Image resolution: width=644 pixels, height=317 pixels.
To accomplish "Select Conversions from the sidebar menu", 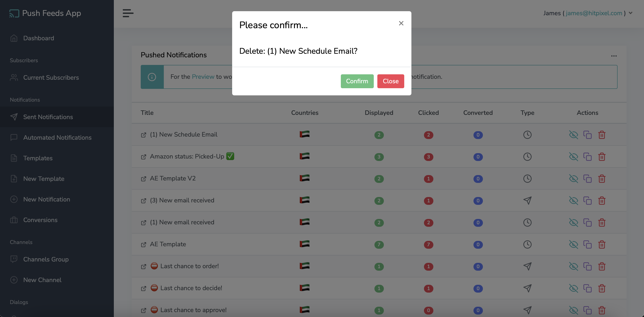I will [40, 220].
